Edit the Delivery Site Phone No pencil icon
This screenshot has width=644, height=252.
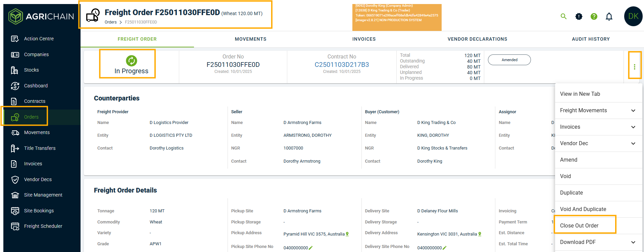445,248
